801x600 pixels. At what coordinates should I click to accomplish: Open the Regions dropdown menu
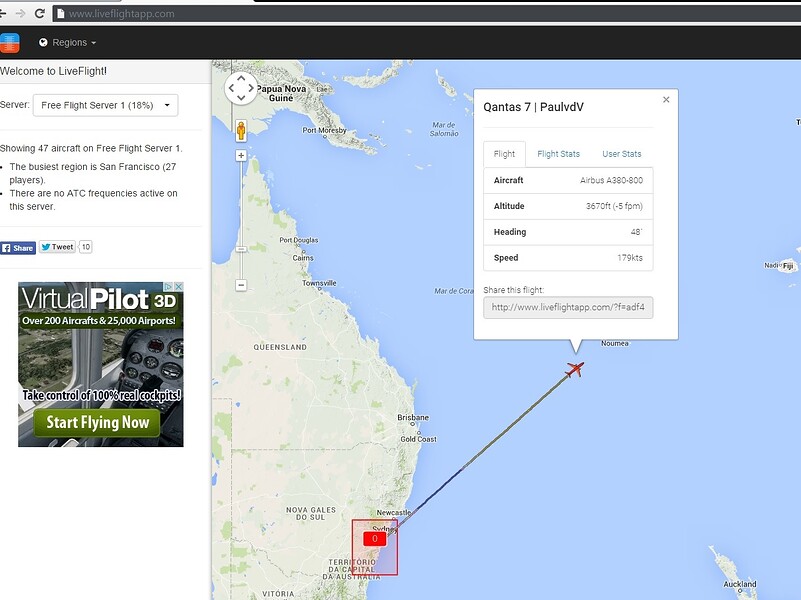[x=67, y=42]
